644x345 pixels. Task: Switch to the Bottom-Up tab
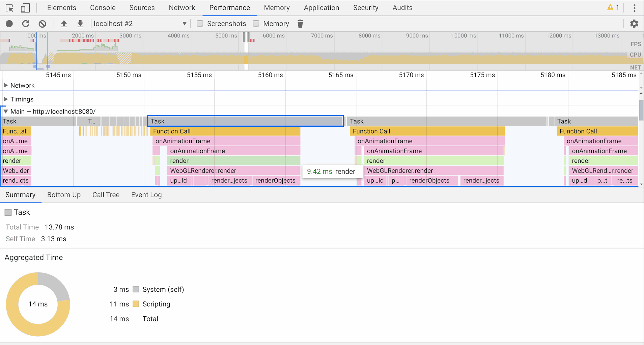click(64, 195)
